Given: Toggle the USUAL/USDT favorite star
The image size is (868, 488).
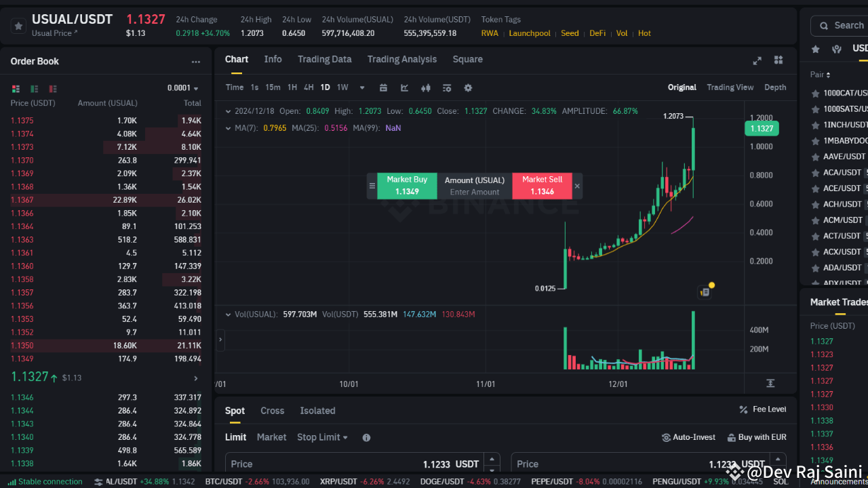Looking at the screenshot, I should [18, 26].
